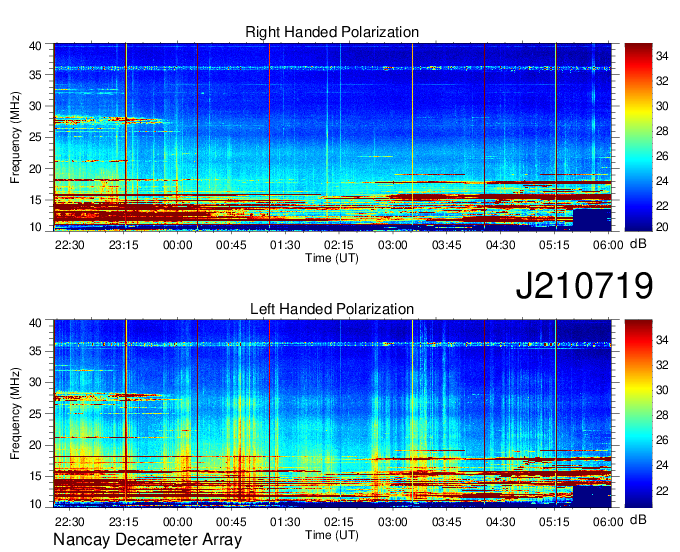The height and width of the screenshot is (552, 680).
Task: Click the 23:15 tick label on top plot
Action: (x=124, y=245)
